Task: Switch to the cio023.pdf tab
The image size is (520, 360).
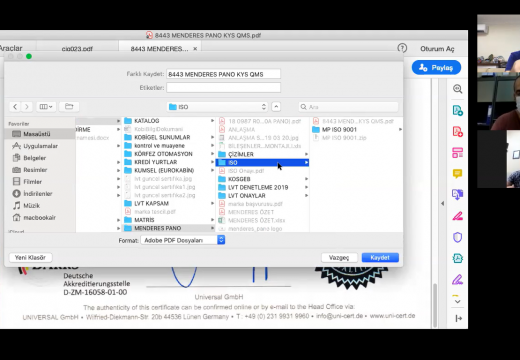Action: (x=77, y=49)
